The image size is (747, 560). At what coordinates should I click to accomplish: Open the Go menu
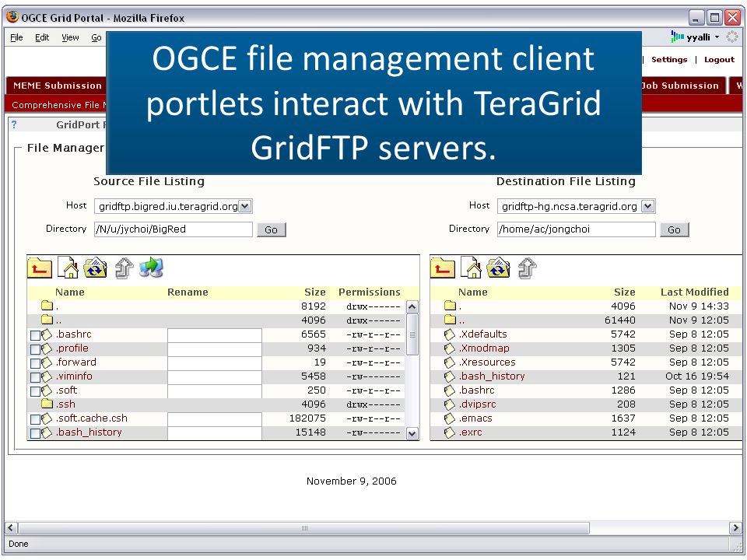point(96,37)
